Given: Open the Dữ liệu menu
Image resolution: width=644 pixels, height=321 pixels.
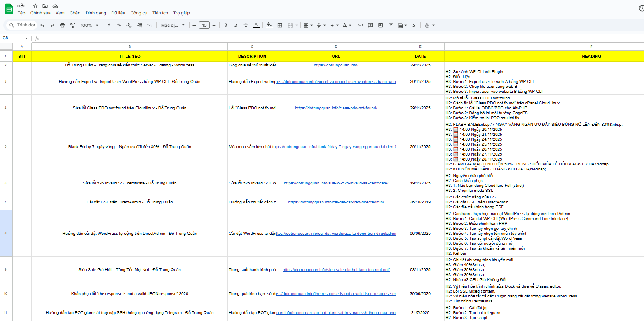Looking at the screenshot, I should 118,13.
